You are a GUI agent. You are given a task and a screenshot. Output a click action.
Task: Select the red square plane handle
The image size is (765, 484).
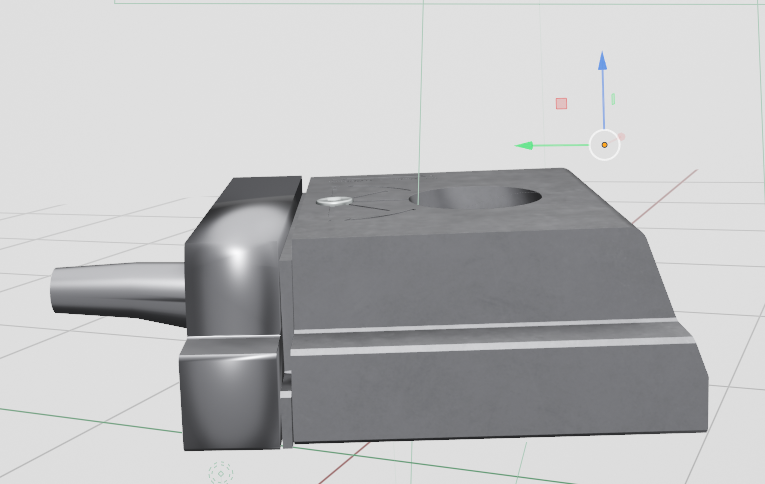point(561,103)
